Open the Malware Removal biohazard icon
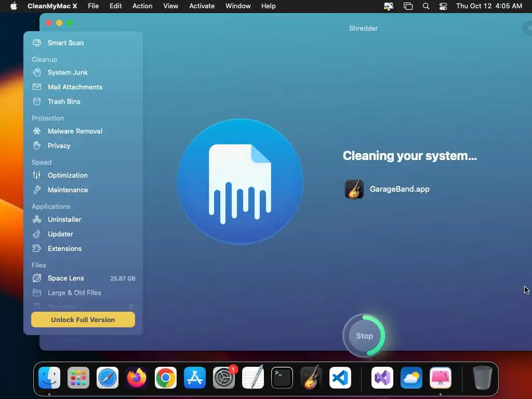The width and height of the screenshot is (532, 399). coord(37,131)
